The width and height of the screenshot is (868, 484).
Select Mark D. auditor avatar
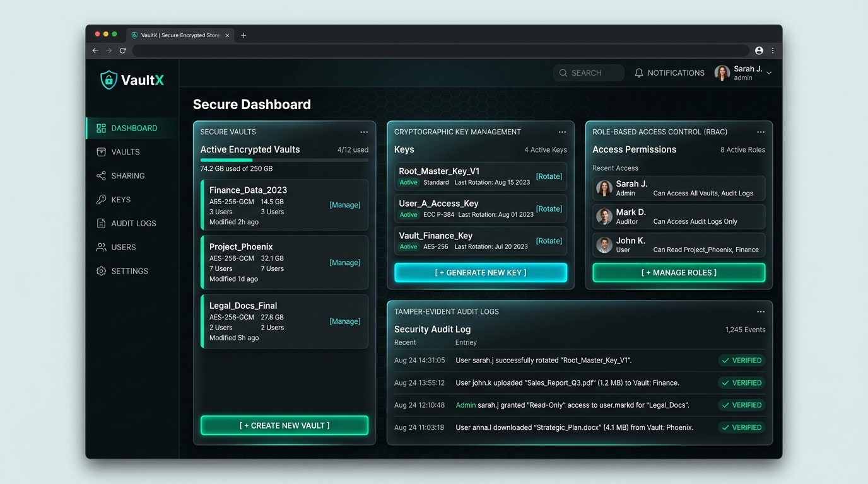pyautogui.click(x=604, y=217)
